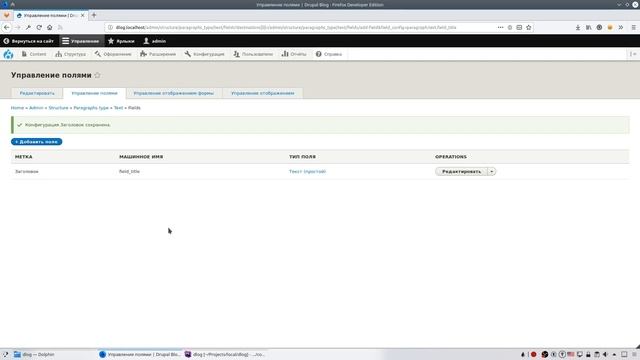Reload the page with the refresh icon
The height and width of the screenshot is (360, 640).
tap(39, 27)
